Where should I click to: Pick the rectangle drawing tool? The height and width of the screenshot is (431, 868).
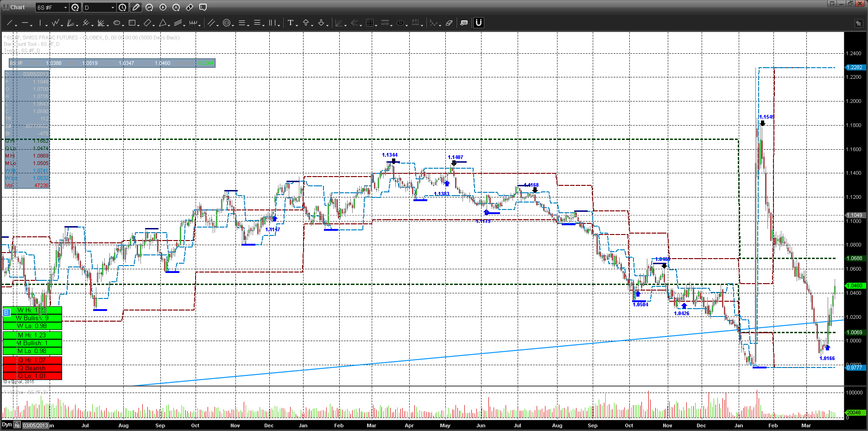132,23
